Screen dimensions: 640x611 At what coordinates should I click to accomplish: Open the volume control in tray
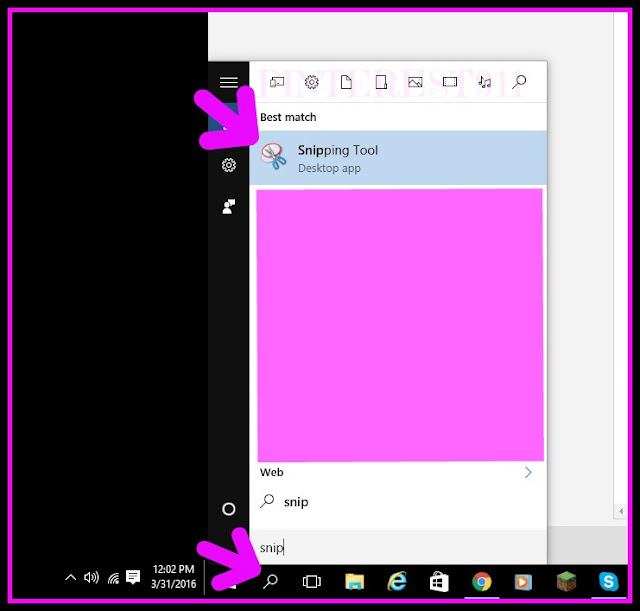(x=91, y=577)
